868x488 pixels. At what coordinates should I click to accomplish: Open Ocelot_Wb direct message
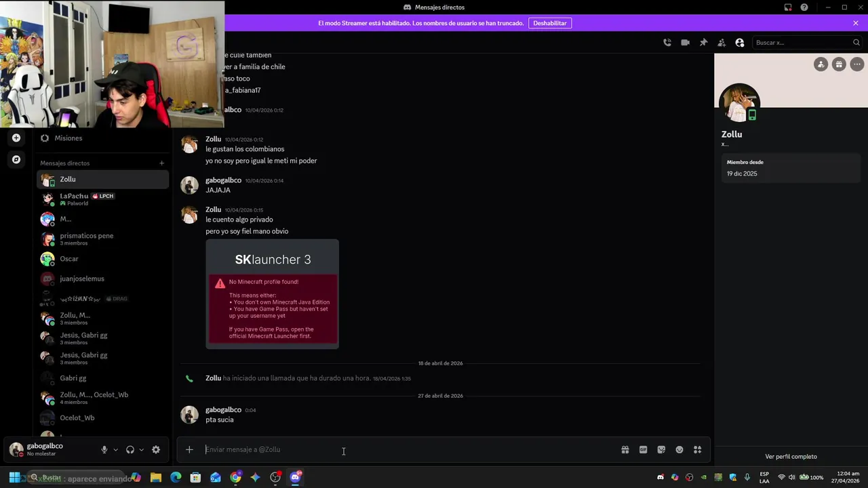[102, 418]
